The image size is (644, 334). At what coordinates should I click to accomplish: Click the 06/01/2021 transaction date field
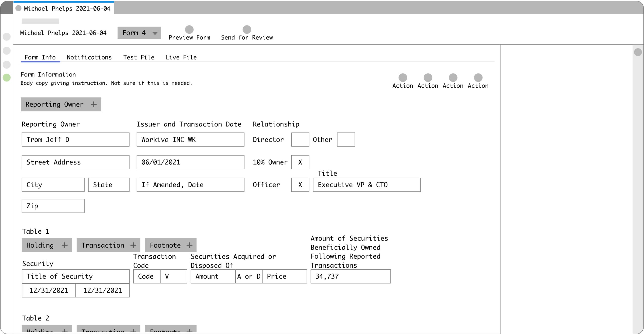[190, 162]
